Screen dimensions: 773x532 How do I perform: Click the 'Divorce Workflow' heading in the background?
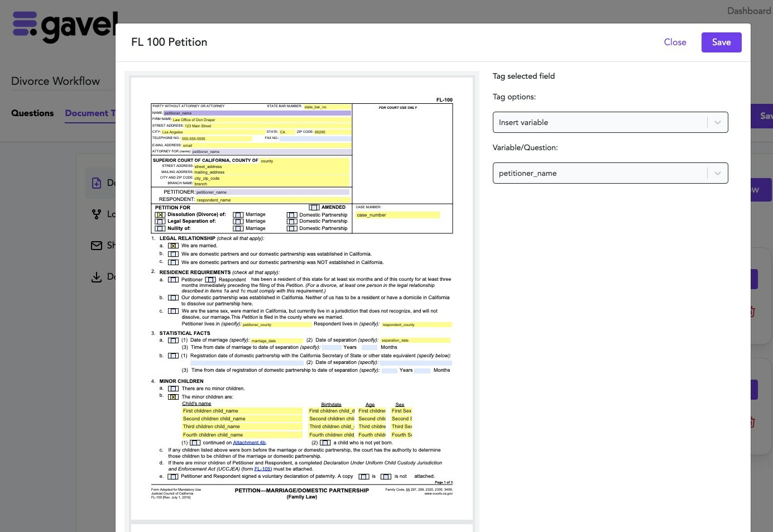pyautogui.click(x=55, y=81)
